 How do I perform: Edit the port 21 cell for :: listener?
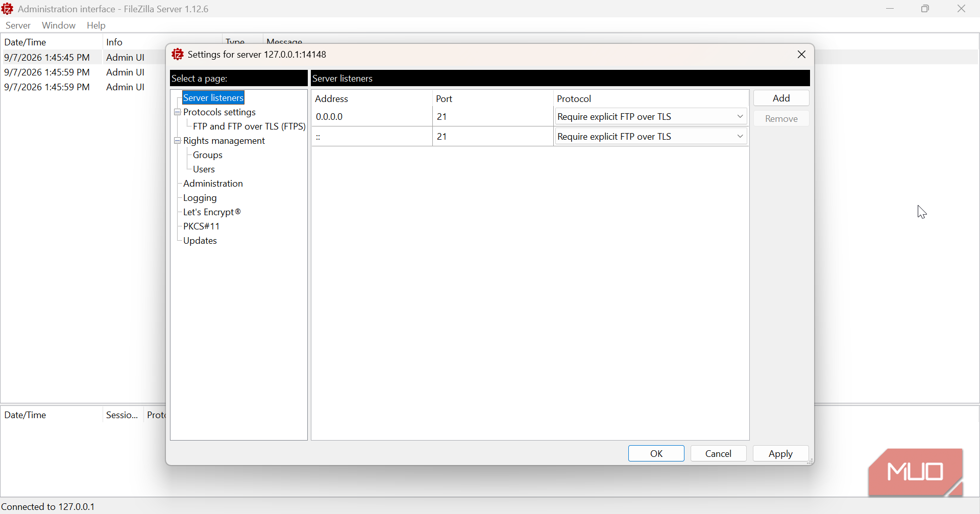click(493, 137)
